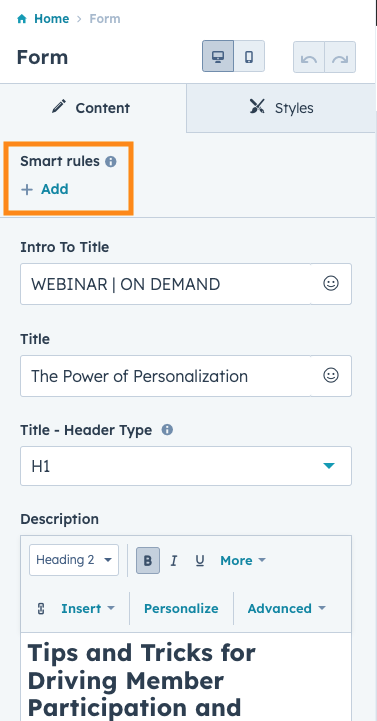
Task: Click the Title input field
Action: (x=166, y=376)
